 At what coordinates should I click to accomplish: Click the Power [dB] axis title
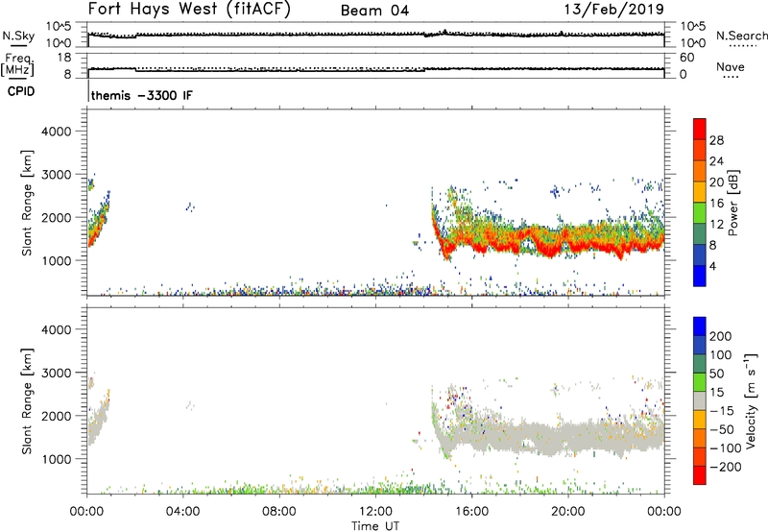pyautogui.click(x=733, y=203)
